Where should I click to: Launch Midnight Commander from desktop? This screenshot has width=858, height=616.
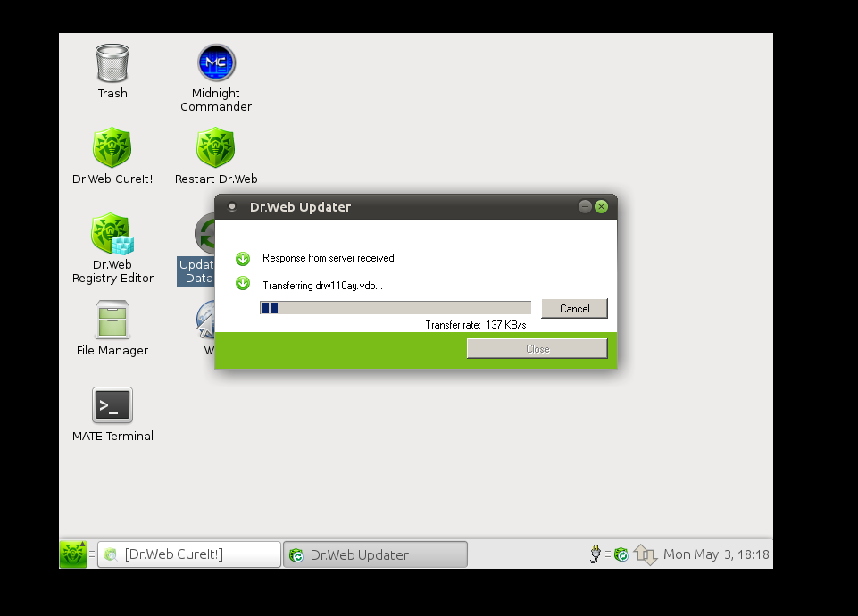[216, 78]
